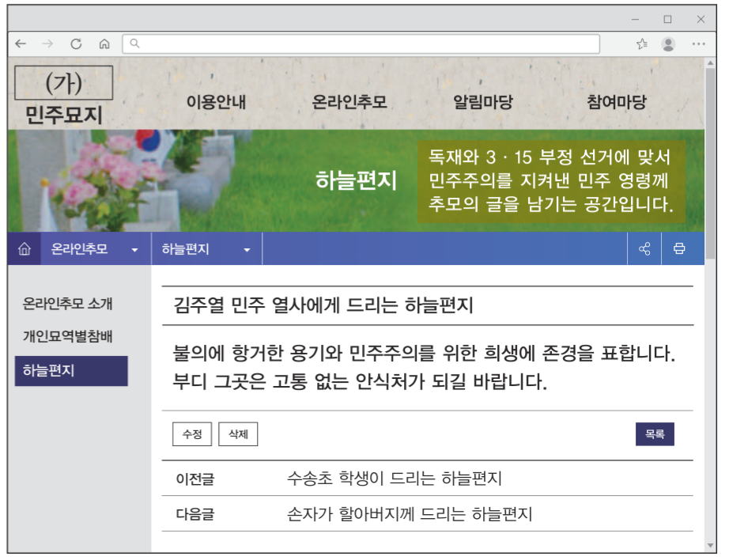The height and width of the screenshot is (560, 729).
Task: Print the page using the printer icon
Action: click(678, 249)
